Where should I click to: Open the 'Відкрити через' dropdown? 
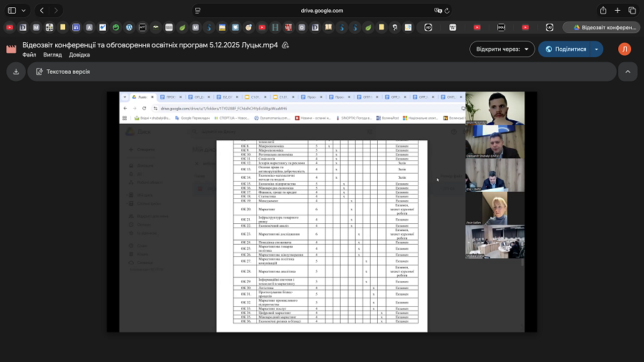[502, 49]
